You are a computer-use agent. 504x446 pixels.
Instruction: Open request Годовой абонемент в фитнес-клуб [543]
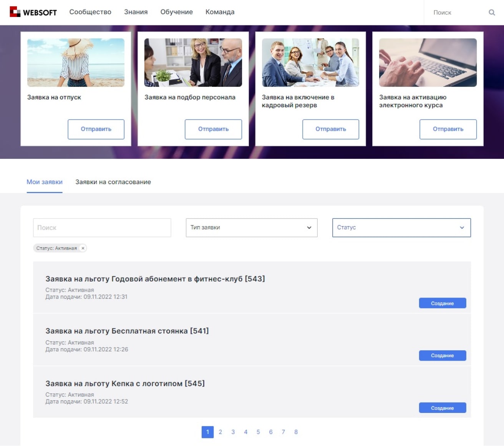(155, 279)
